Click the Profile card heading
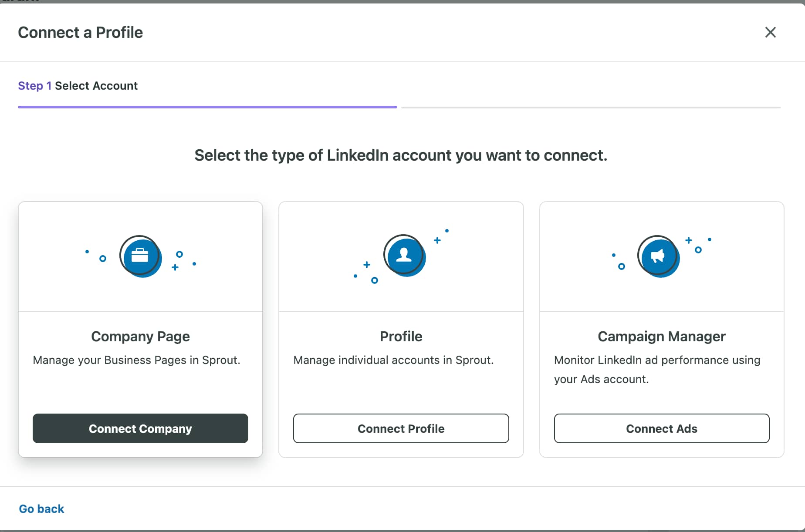 tap(401, 337)
